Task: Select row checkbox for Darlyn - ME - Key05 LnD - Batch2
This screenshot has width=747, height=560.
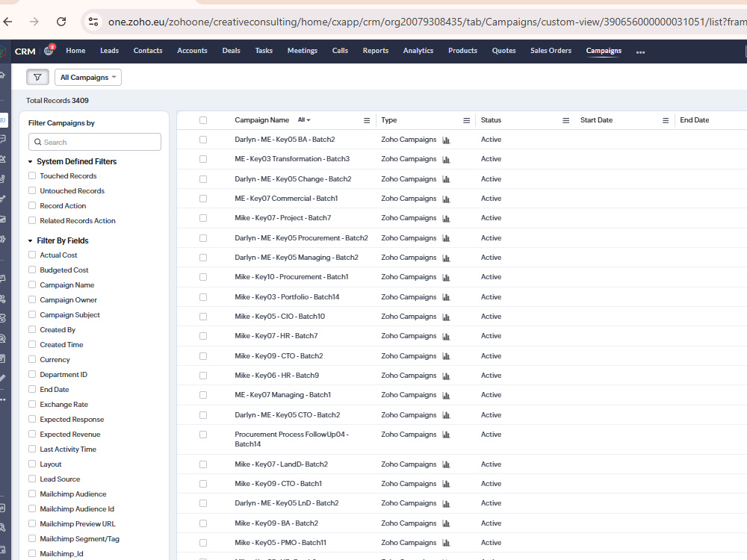Action: coord(203,503)
